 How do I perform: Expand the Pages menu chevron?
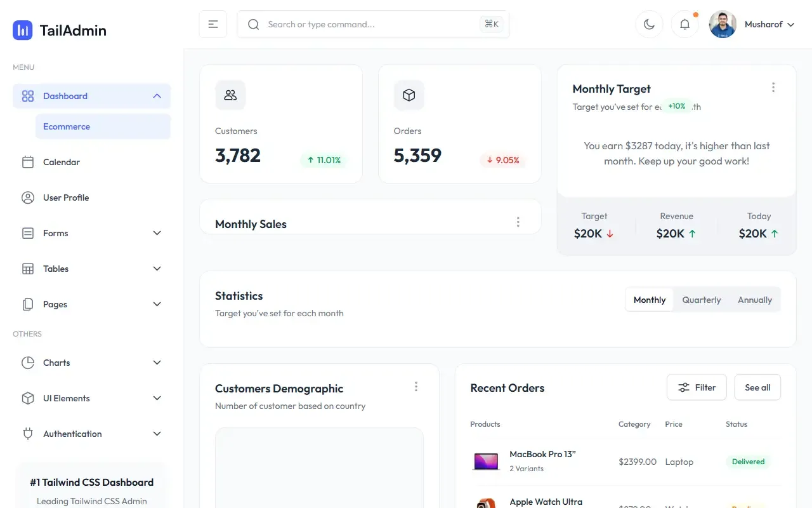tap(157, 304)
